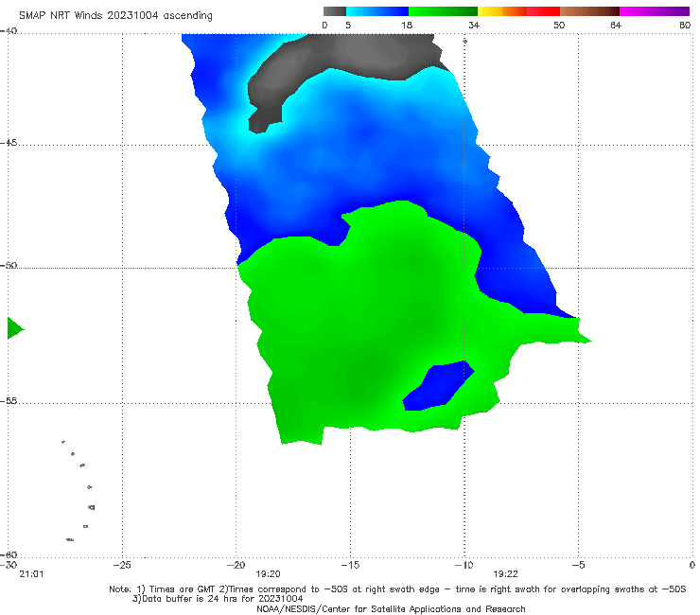Viewport: 700px width, 615px height.
Task: Click the red segment of the color bar
Action: [x=543, y=11]
